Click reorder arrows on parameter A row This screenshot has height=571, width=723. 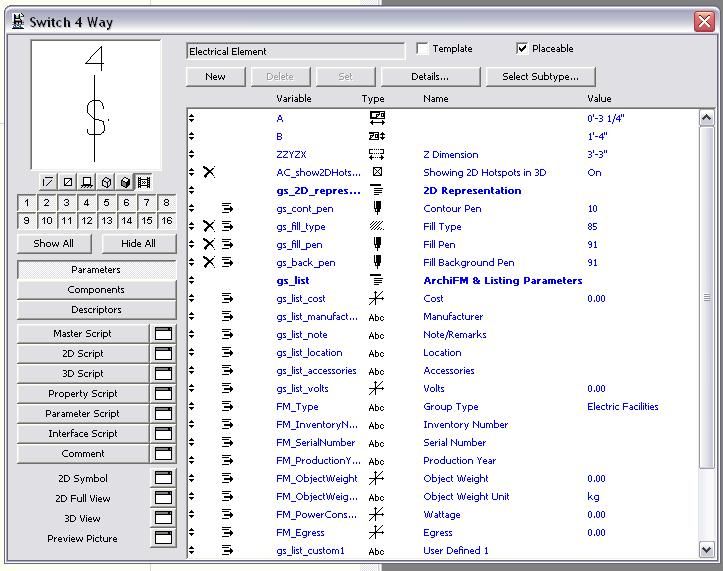(x=192, y=119)
